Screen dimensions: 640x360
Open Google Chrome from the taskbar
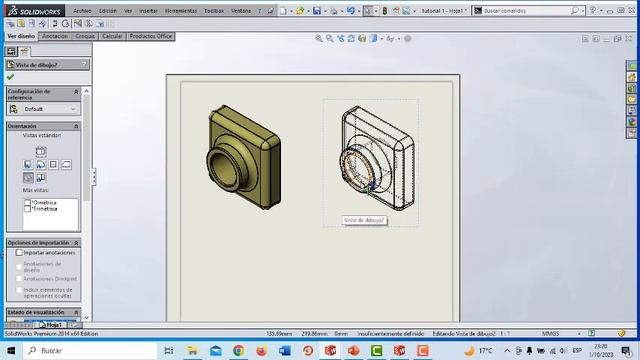coord(238,351)
